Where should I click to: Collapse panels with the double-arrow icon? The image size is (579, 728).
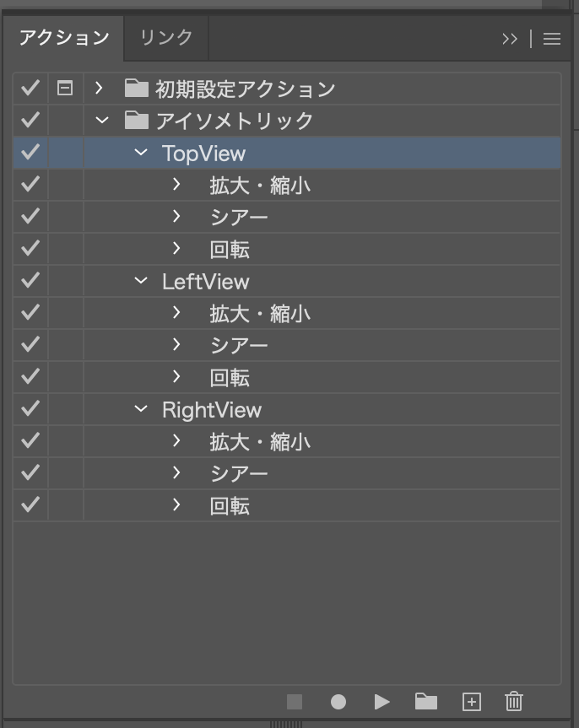(509, 39)
